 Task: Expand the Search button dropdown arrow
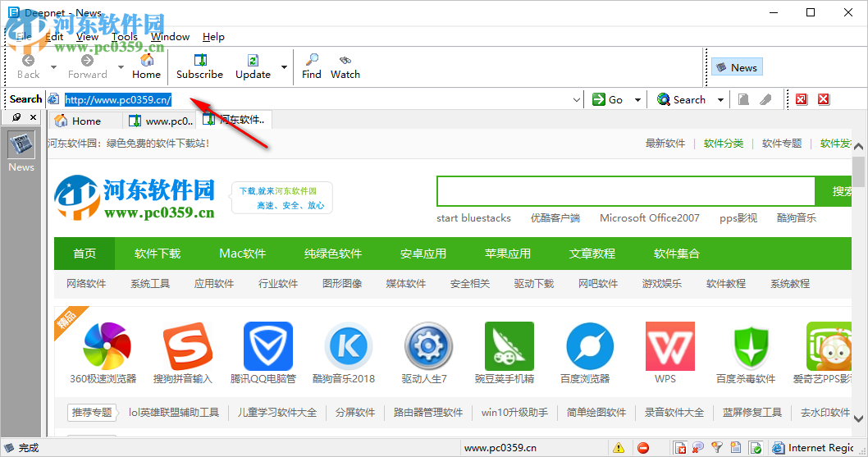coord(721,100)
